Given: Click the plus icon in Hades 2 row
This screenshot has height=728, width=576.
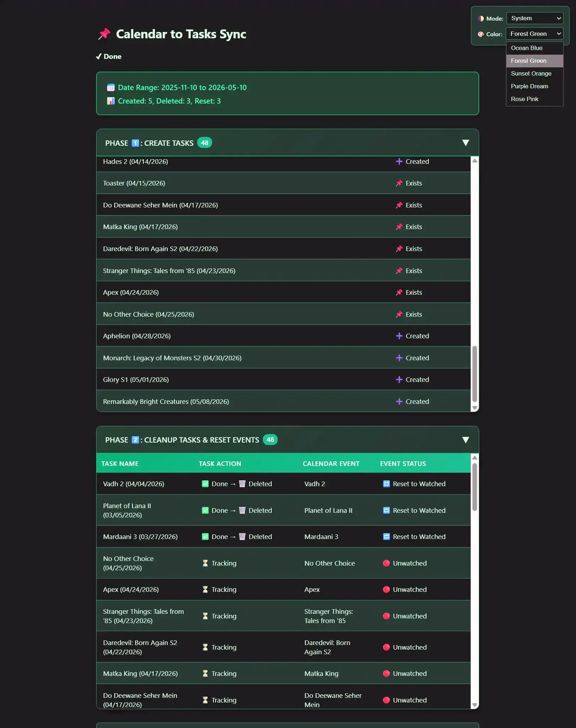Looking at the screenshot, I should tap(399, 162).
